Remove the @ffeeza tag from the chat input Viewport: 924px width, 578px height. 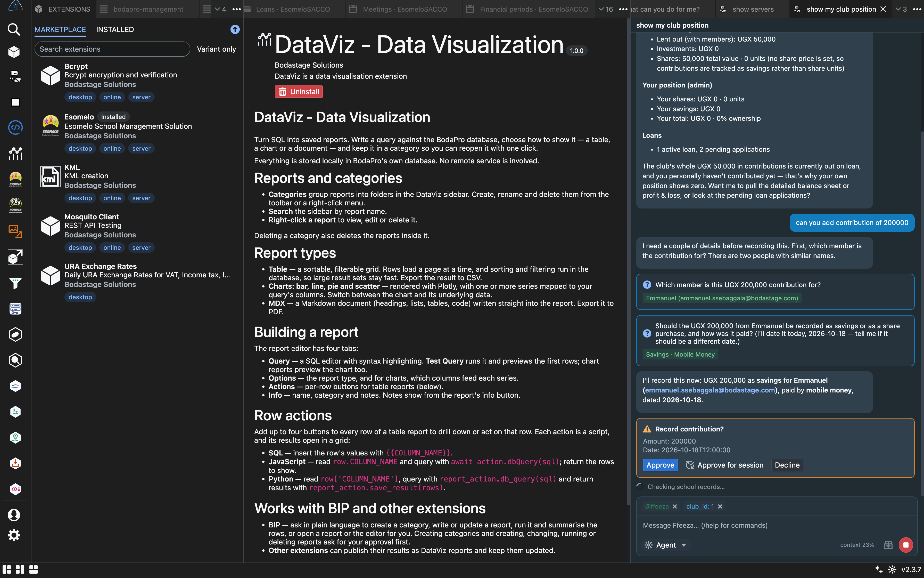coord(675,507)
